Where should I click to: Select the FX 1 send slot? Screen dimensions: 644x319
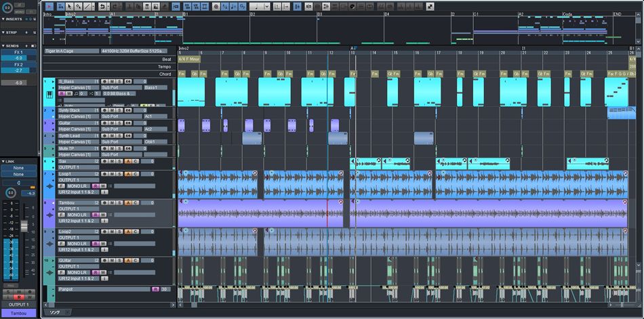click(x=18, y=52)
